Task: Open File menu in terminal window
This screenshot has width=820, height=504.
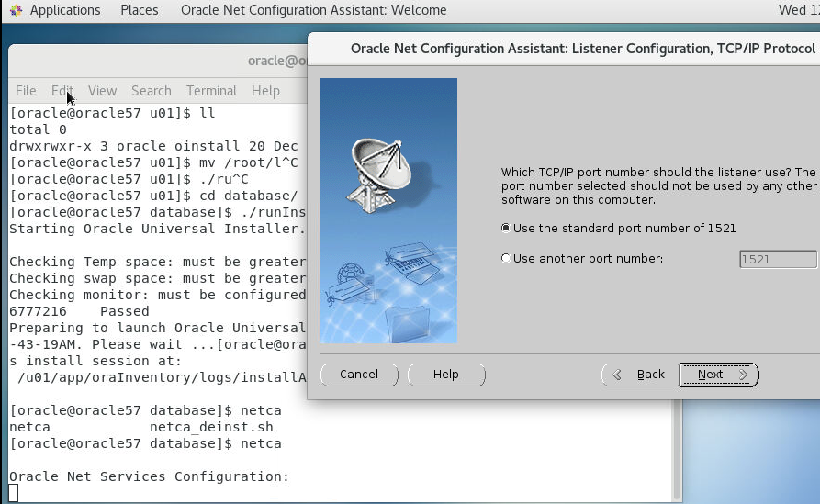Action: point(26,91)
